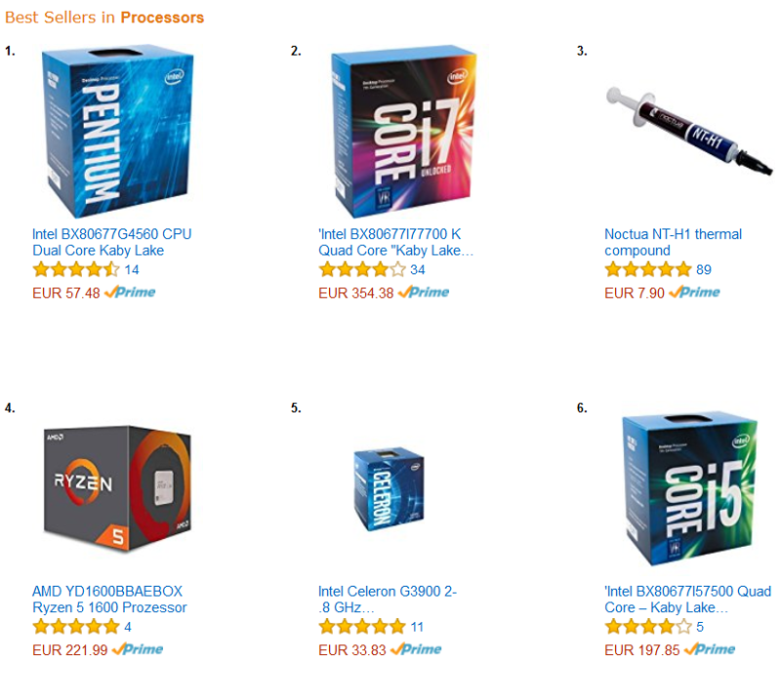
Task: Click the EUR 33.83 Celeron price
Action: [352, 650]
